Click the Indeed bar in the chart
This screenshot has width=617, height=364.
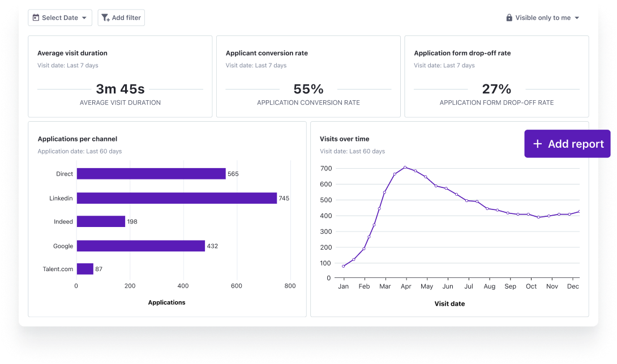[x=101, y=221]
